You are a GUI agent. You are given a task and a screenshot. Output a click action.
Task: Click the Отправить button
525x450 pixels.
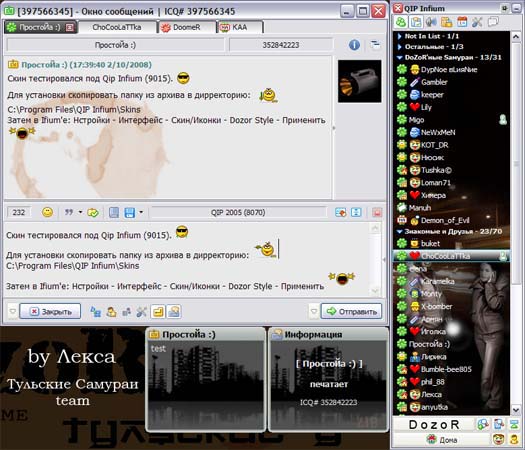352,311
